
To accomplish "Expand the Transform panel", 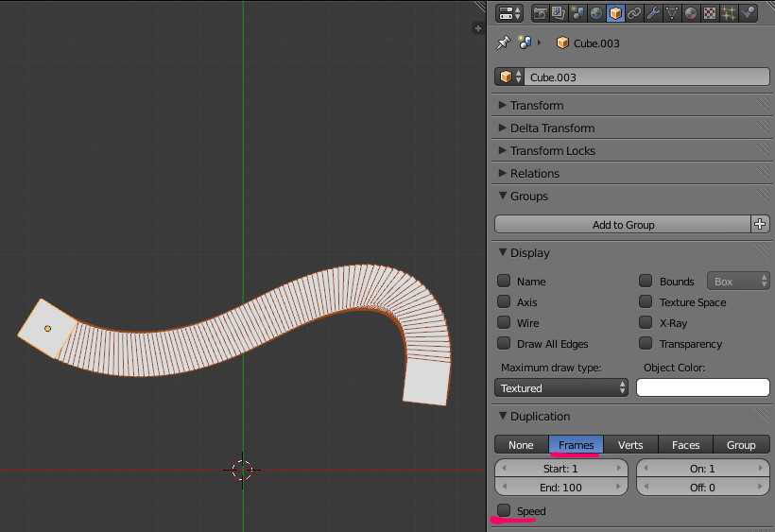I will [x=537, y=105].
